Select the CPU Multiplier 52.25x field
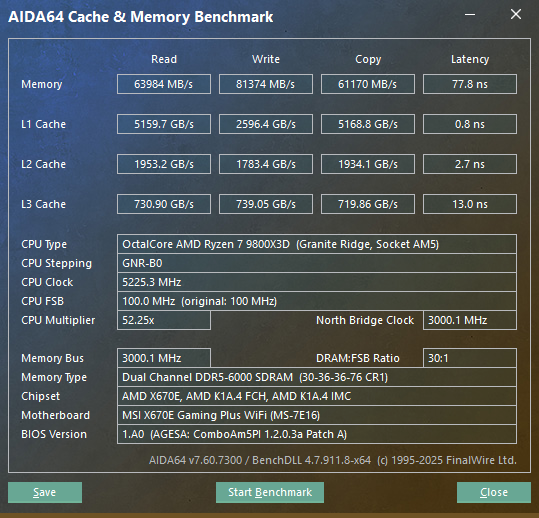The height and width of the screenshot is (518, 539). (164, 320)
